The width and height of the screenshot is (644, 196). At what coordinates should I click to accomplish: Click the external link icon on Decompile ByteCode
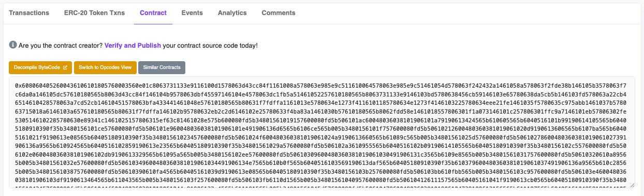tap(65, 67)
